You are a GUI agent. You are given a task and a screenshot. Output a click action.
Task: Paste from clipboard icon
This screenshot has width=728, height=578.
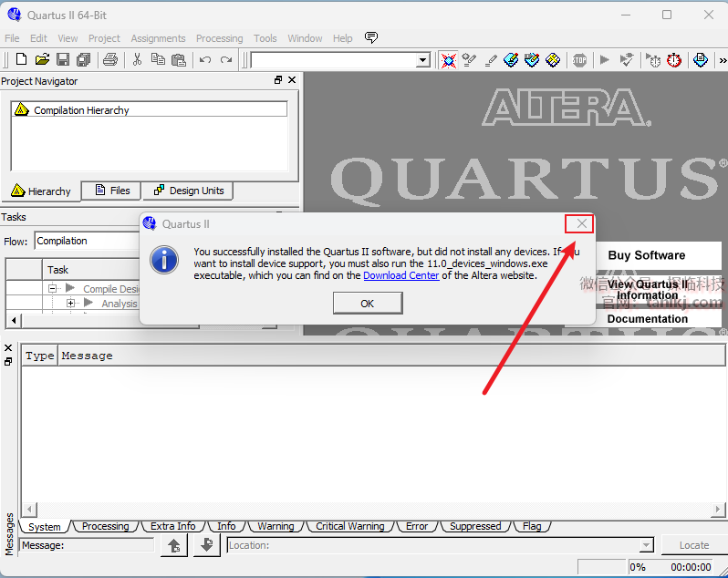point(179,60)
